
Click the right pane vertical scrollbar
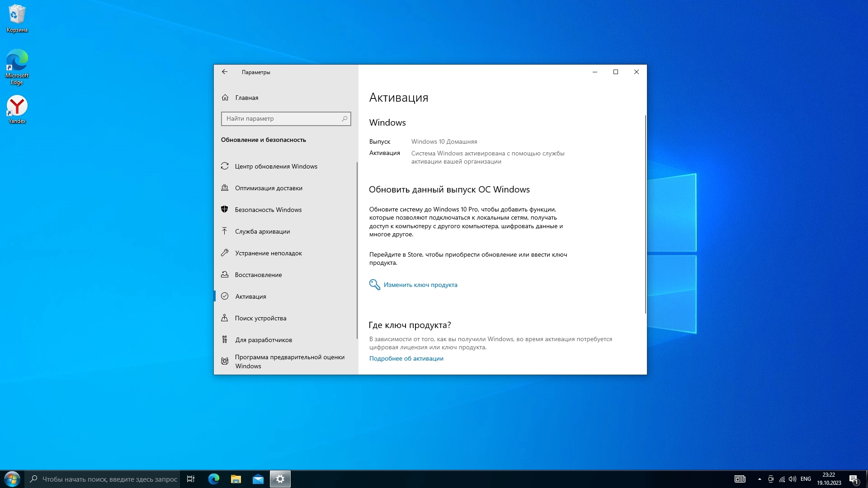tap(645, 215)
